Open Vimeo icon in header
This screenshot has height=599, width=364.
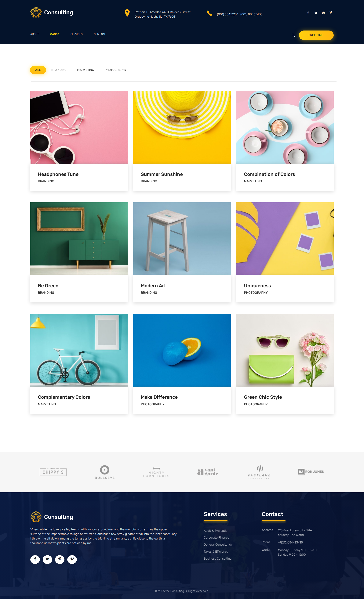pos(330,12)
